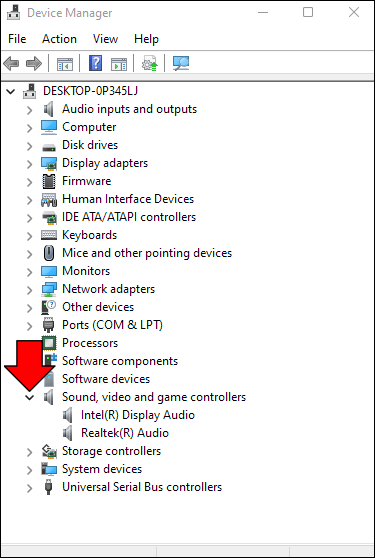Select the Human Interface Devices entry
375x558 pixels.
pyautogui.click(x=128, y=199)
